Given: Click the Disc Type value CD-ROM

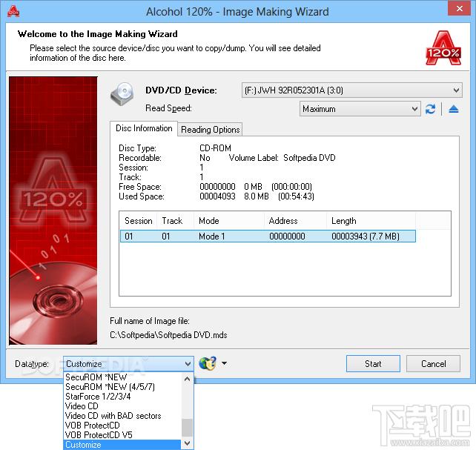Looking at the screenshot, I should [x=215, y=148].
